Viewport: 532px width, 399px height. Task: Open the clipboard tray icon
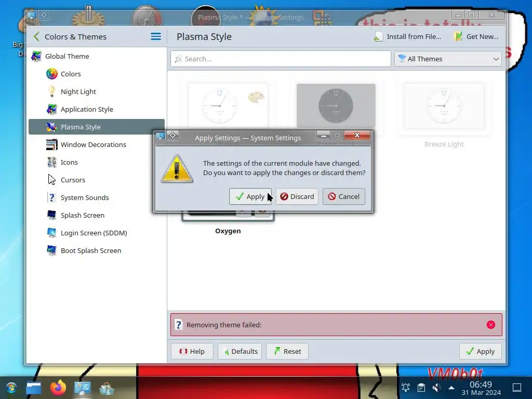click(421, 387)
